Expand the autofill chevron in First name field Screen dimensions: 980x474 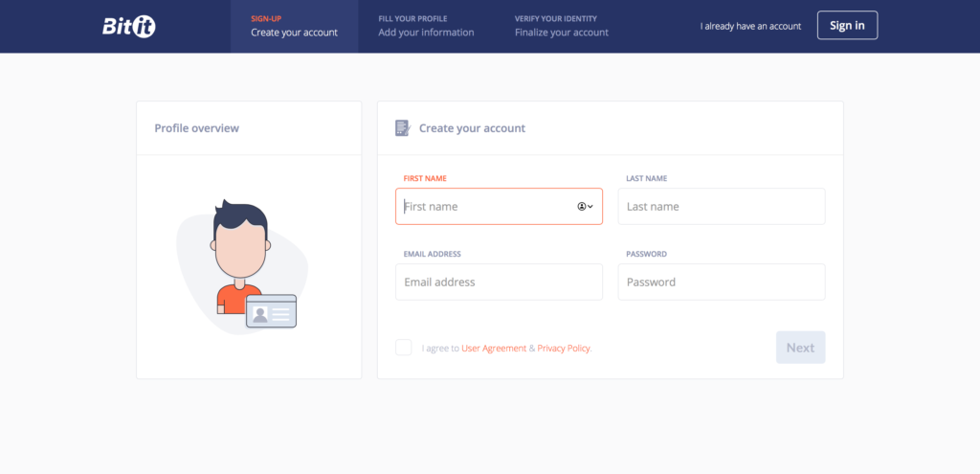coord(590,207)
